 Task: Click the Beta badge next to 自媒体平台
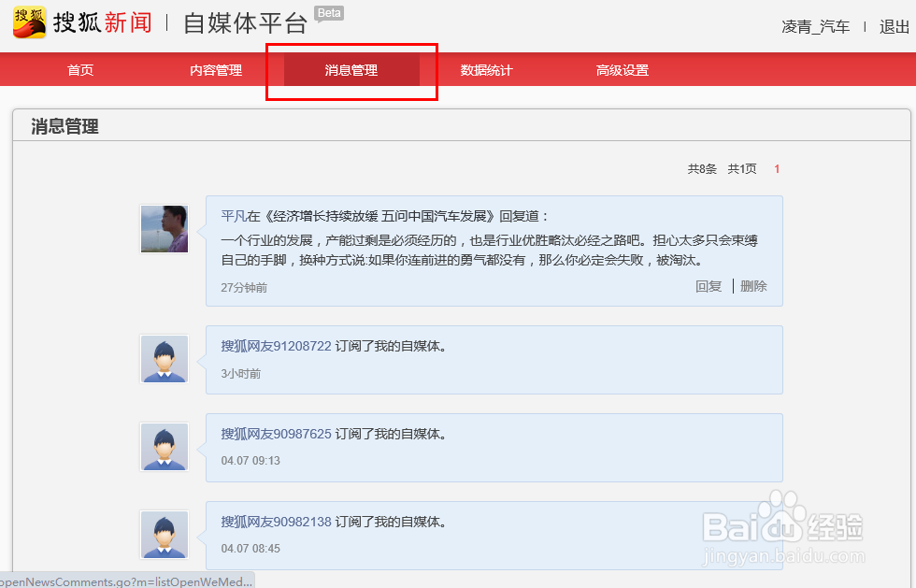click(328, 12)
